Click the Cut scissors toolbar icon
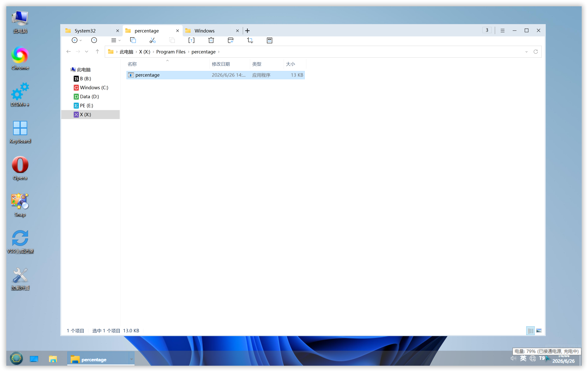 [153, 40]
